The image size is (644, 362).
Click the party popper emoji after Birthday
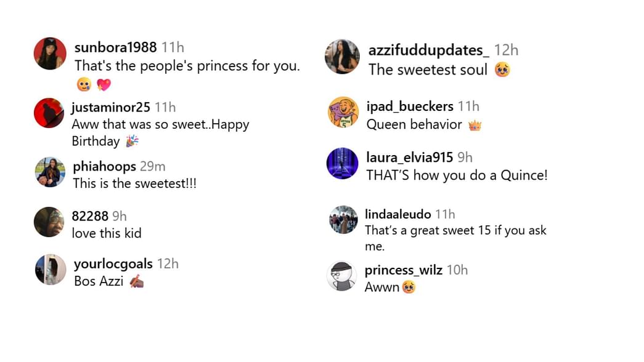pos(132,142)
